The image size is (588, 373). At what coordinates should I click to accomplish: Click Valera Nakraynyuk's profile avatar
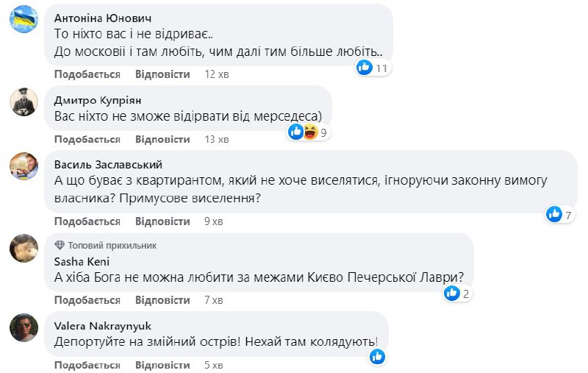tap(24, 327)
